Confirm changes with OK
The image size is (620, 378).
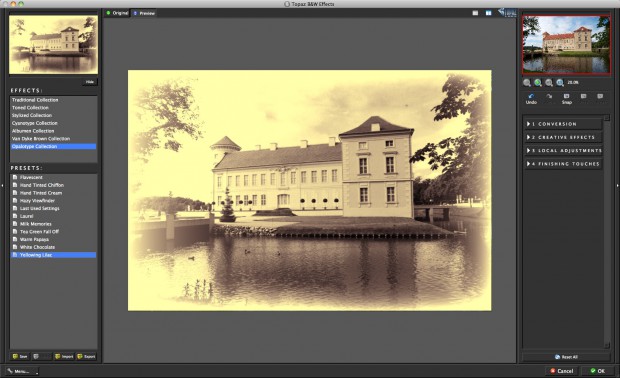point(597,371)
